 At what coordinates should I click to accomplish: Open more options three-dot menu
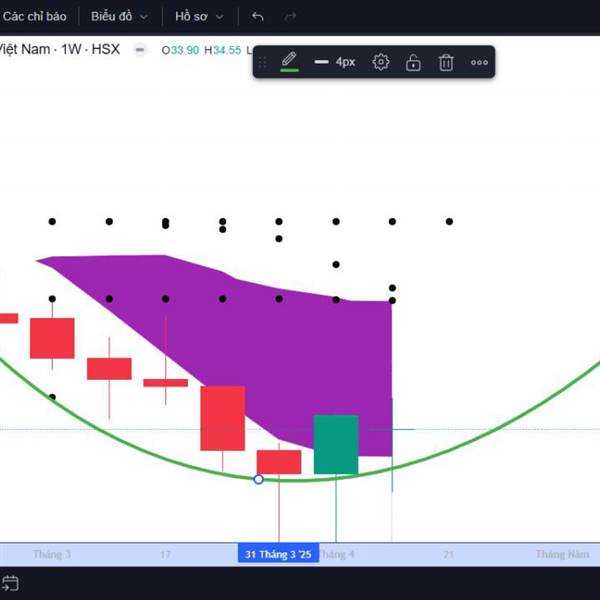point(479,62)
